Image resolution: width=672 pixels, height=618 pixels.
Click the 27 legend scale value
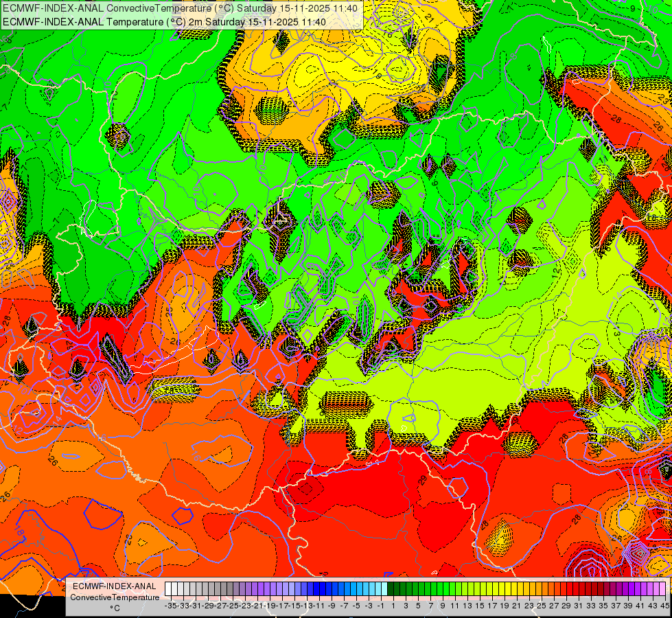554,606
